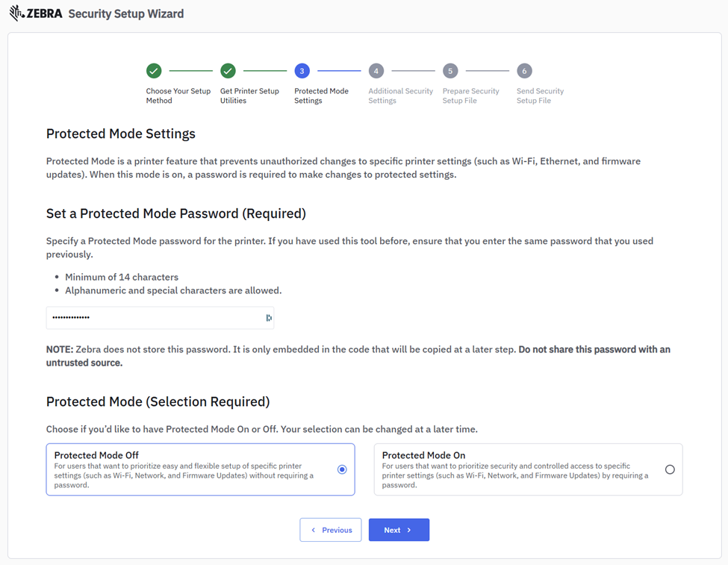
Task: Jump to Additional Security Settings step
Action: 400,96
